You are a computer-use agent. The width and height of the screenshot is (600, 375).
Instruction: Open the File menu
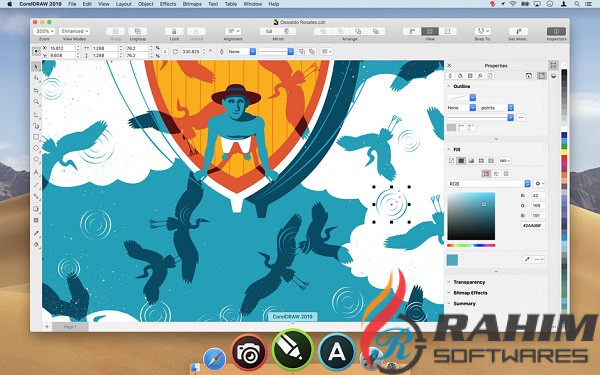(x=72, y=4)
